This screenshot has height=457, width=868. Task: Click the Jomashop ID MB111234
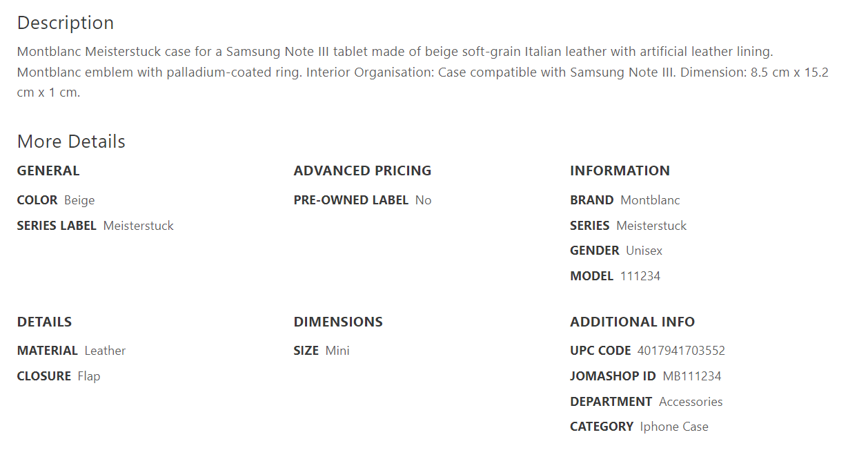click(692, 376)
